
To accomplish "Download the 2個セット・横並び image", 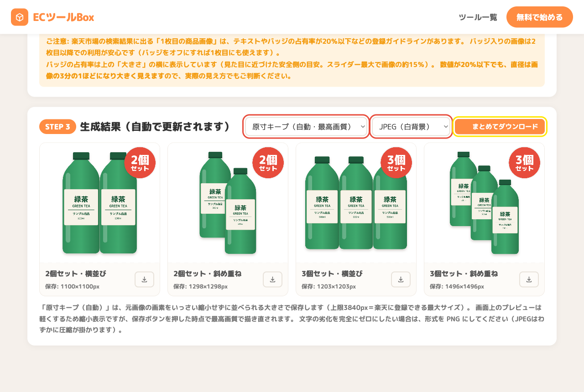I will [144, 279].
